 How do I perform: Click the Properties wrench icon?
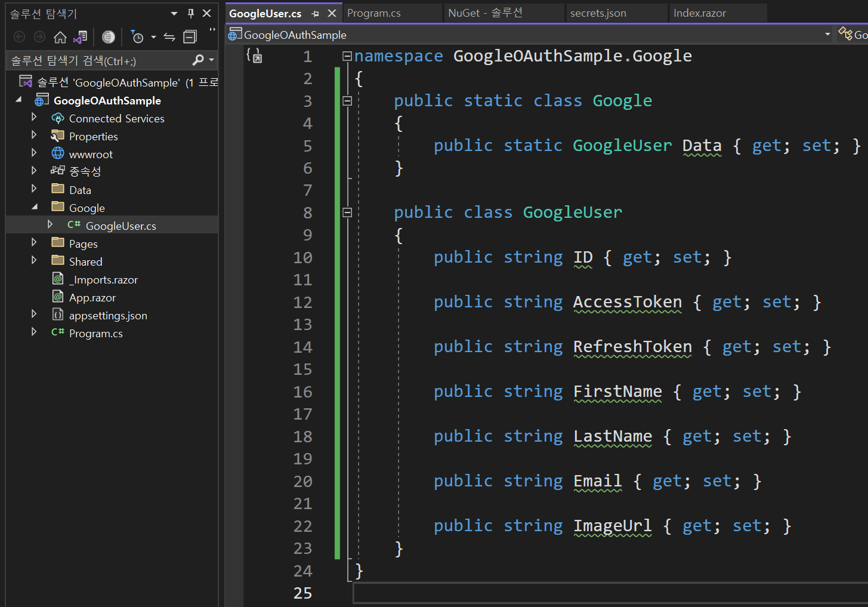58,136
